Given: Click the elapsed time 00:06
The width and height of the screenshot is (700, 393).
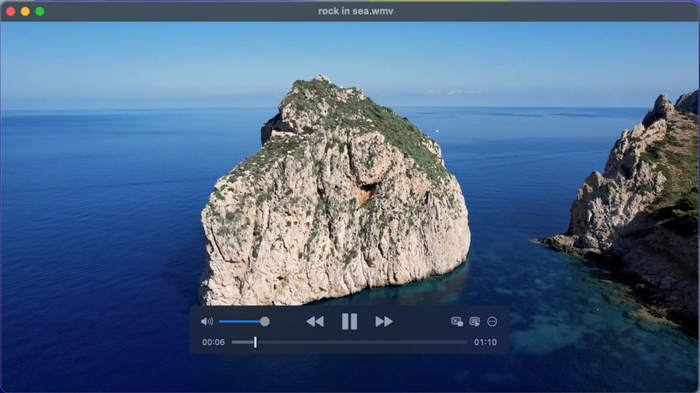Looking at the screenshot, I should pos(213,342).
